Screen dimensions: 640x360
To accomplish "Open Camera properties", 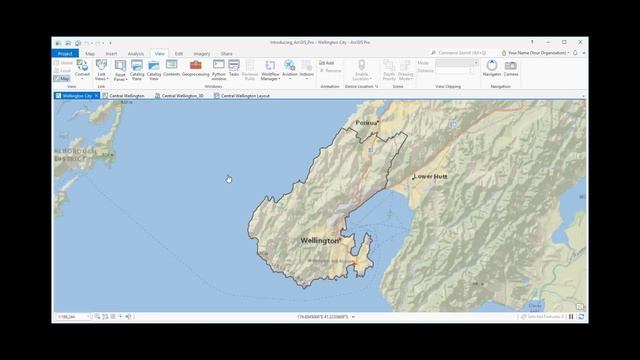I will click(x=511, y=68).
